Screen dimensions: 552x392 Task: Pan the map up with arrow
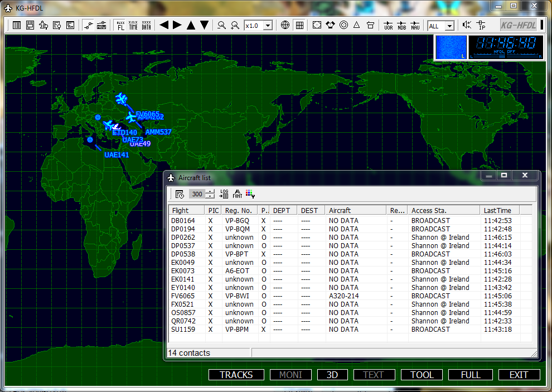tap(191, 25)
